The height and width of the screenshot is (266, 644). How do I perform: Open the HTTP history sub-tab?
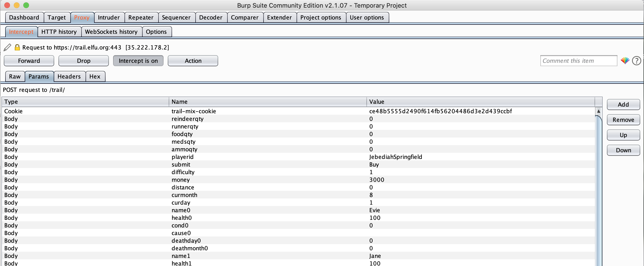tap(59, 32)
